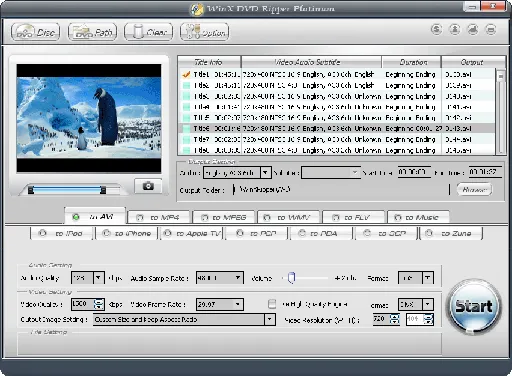Click the rightmost round icon in top bar
Image resolution: width=512 pixels, height=376 pixels.
[491, 29]
